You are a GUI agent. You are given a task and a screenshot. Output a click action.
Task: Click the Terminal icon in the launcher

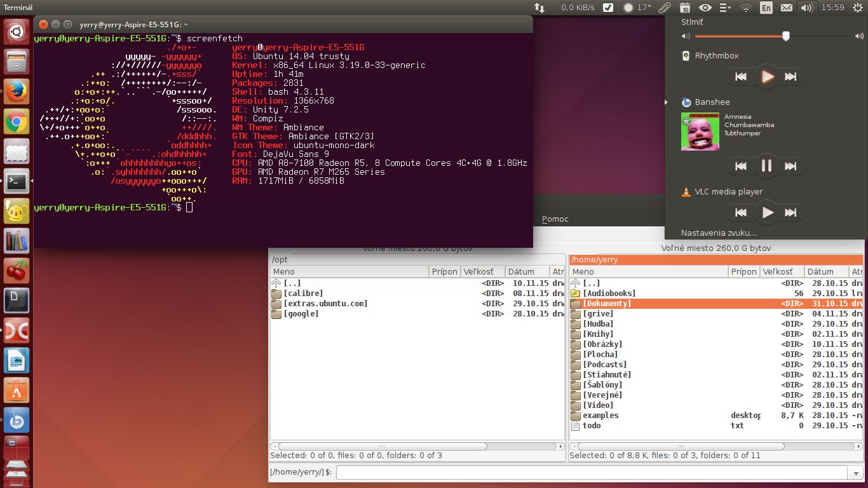(x=17, y=182)
